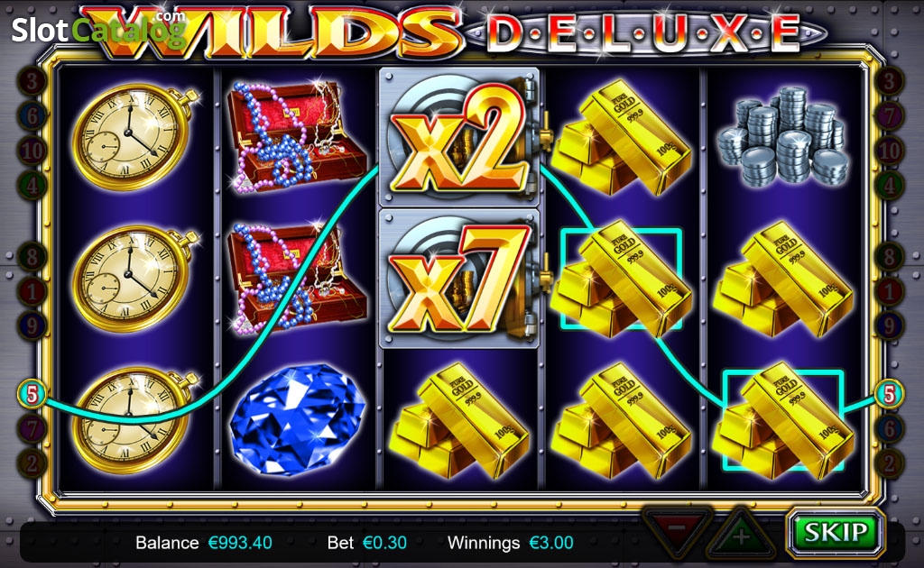Click the green SKIP button
This screenshot has width=924, height=568.
[x=836, y=532]
